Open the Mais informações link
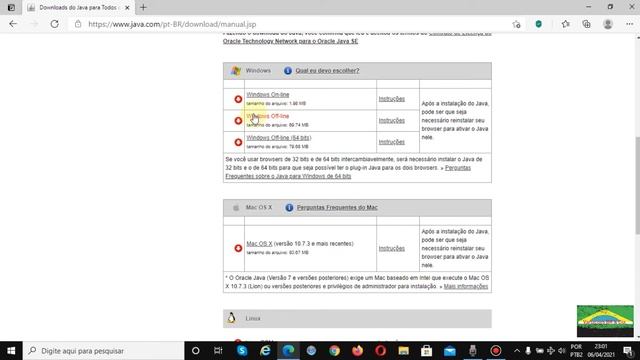Viewport: 640px width, 360px height. 466,287
